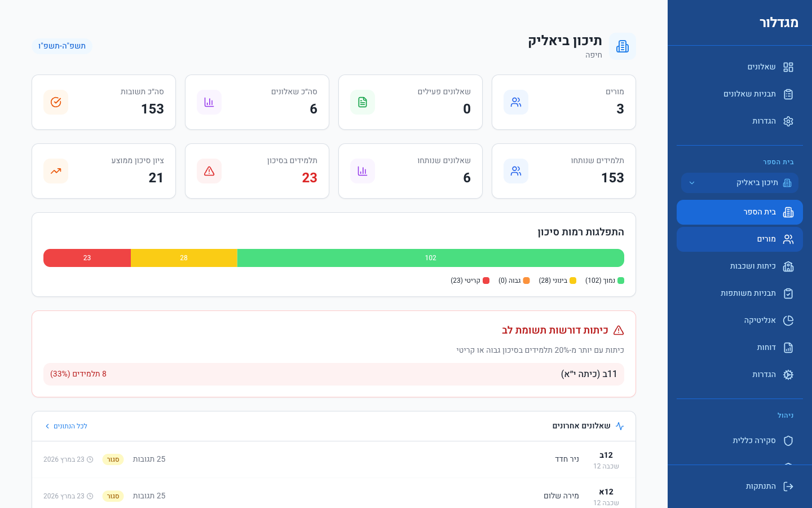Image resolution: width=812 pixels, height=508 pixels.
Task: Click the תיכון ביאליק page heading
Action: [x=565, y=41]
